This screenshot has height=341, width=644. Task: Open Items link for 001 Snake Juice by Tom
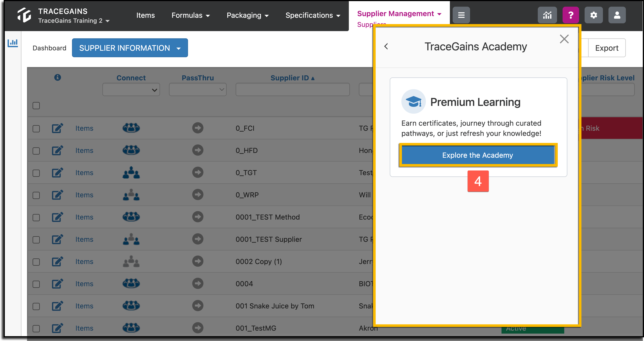click(84, 306)
